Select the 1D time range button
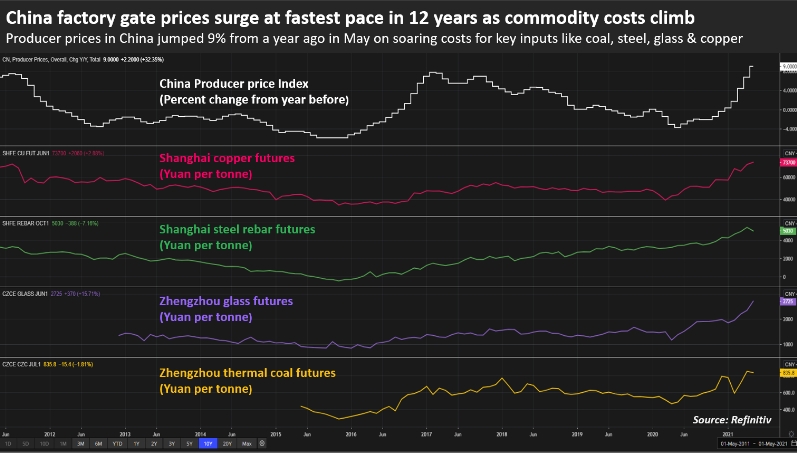The height and width of the screenshot is (453, 797). [9, 443]
